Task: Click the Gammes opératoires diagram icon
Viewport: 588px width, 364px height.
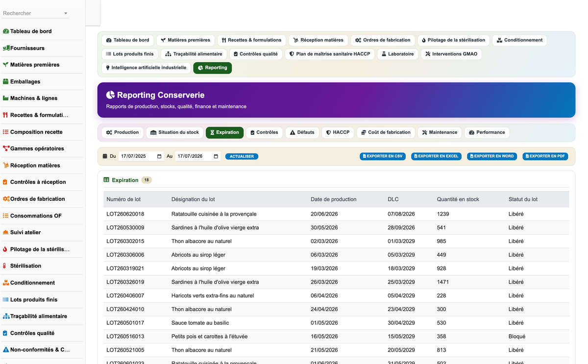Action: (6, 148)
